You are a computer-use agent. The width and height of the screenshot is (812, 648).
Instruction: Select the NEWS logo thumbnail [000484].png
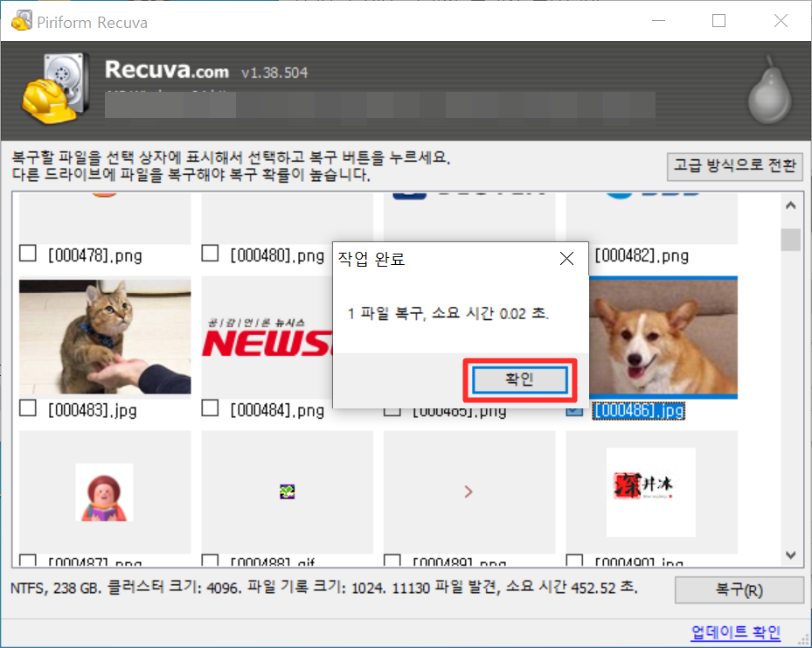[x=267, y=338]
